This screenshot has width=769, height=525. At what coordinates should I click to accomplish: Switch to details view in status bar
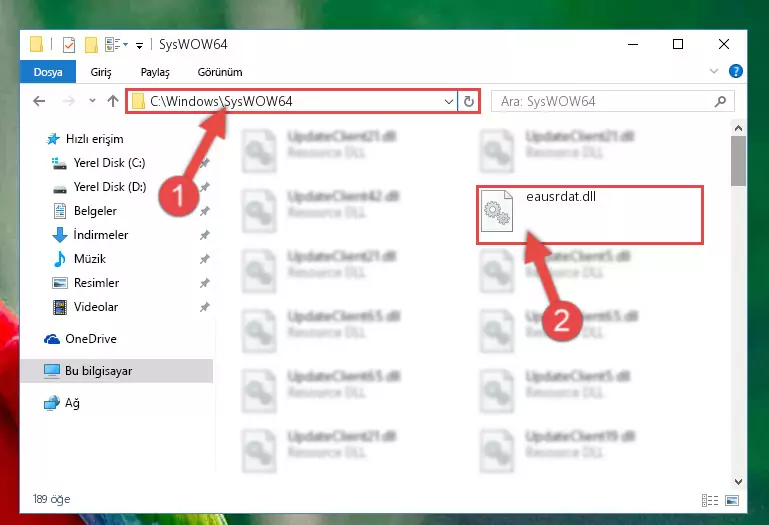click(x=710, y=500)
